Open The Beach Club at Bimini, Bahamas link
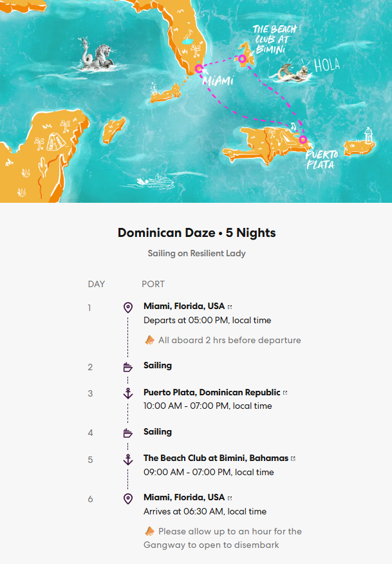 pyautogui.click(x=216, y=458)
